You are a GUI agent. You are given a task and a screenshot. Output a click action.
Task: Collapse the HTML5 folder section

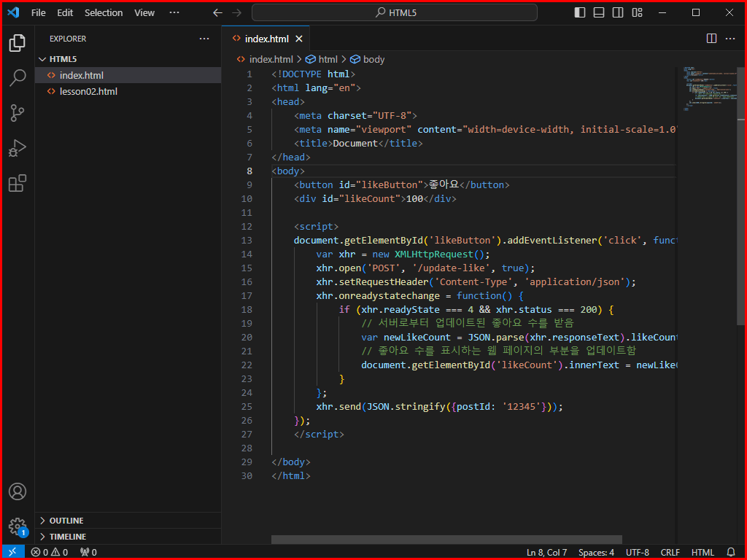coord(128,59)
